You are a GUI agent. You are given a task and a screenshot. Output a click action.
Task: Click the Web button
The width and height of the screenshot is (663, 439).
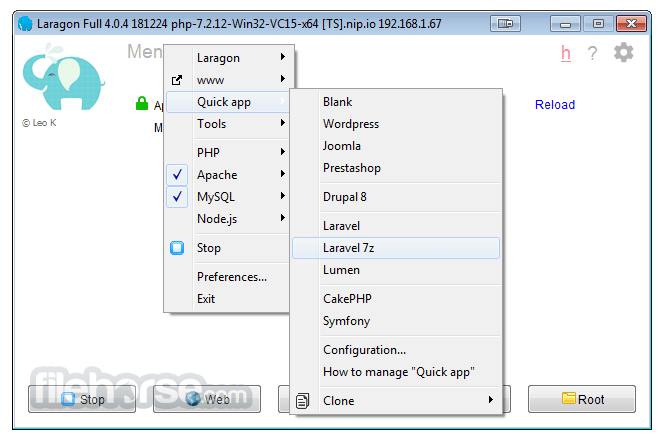207,399
